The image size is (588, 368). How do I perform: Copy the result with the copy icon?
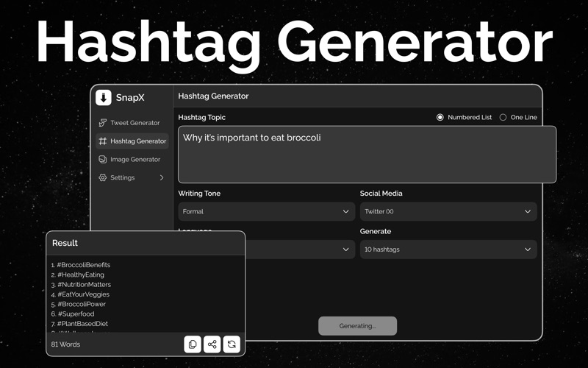[x=193, y=344]
